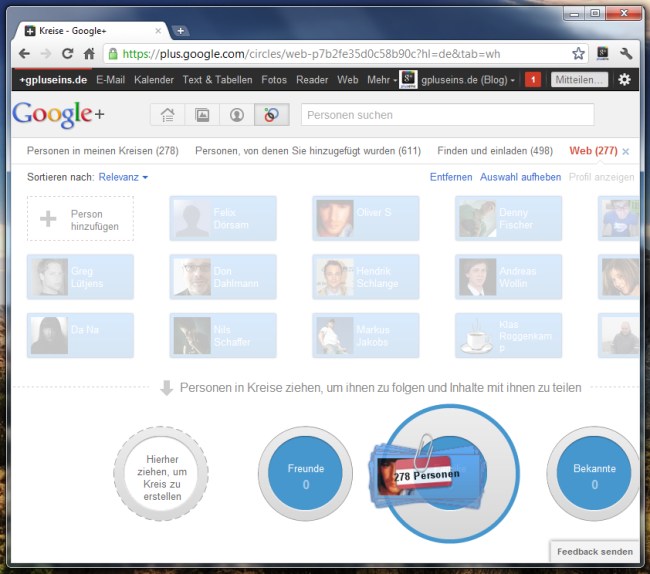650x574 pixels.
Task: Click the Entfernen link
Action: [451, 177]
